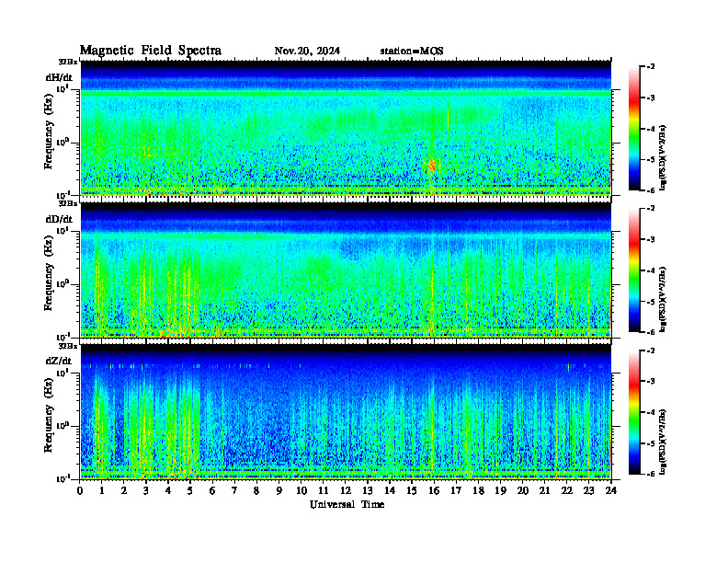Click the -3 label on dD/dt color scale
This screenshot has height=563, width=728.
pyautogui.click(x=651, y=240)
